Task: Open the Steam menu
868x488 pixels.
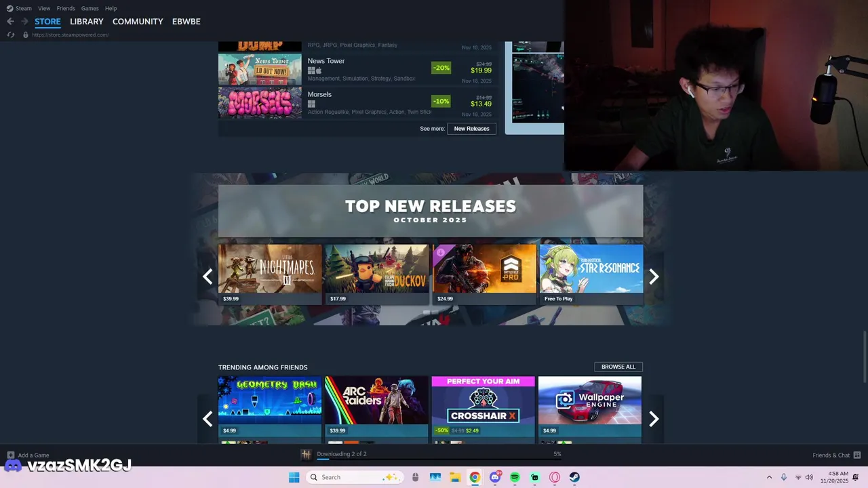Action: [x=24, y=8]
